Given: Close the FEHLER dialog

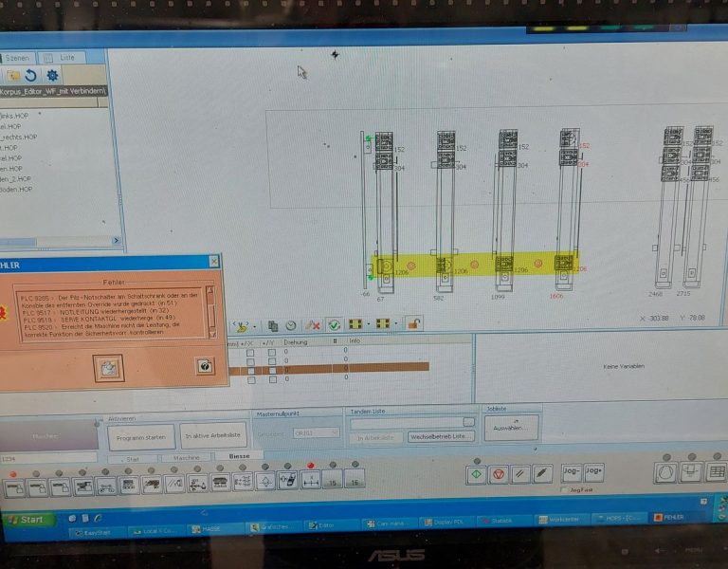Looking at the screenshot, I should tap(214, 262).
